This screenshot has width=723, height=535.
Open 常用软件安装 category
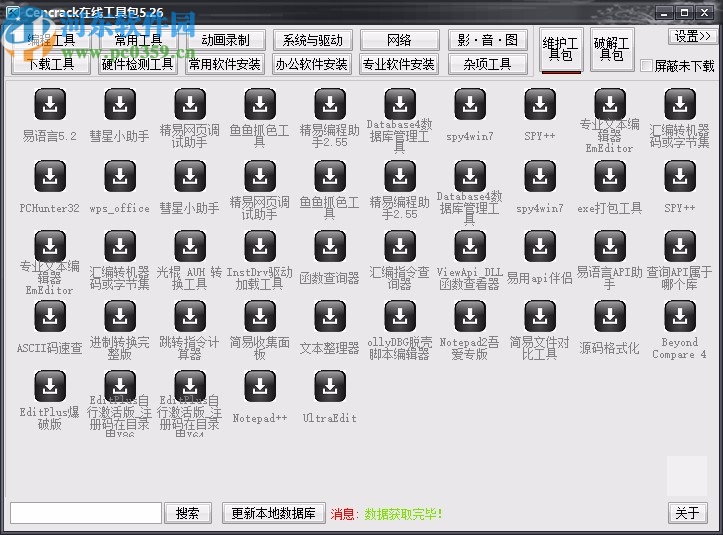pos(225,64)
